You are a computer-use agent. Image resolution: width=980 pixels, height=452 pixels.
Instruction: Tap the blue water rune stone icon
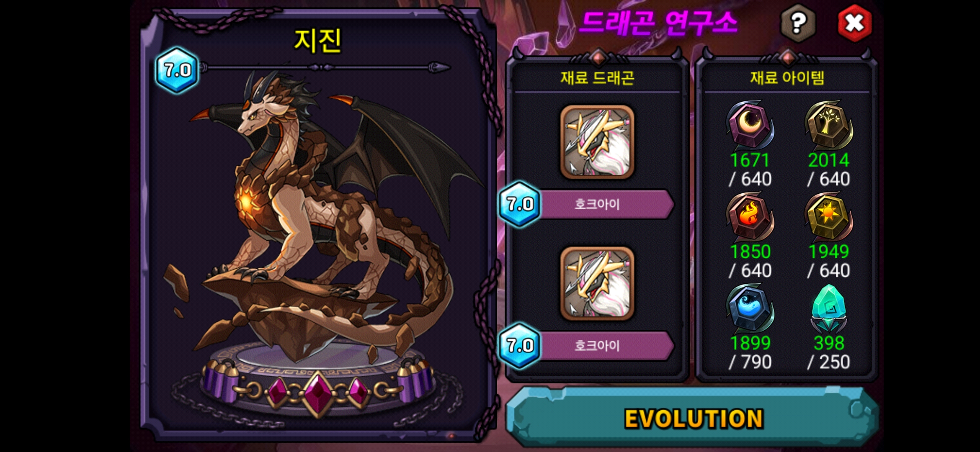(750, 308)
